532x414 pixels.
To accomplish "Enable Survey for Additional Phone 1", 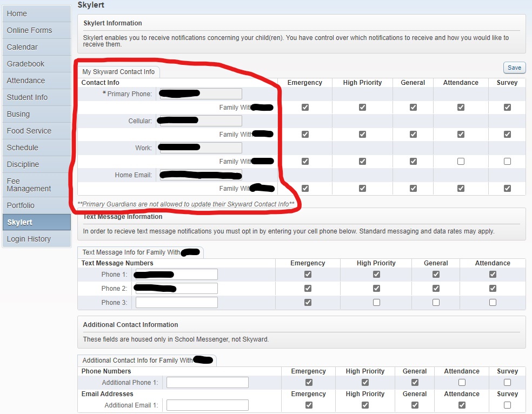I will (507, 382).
